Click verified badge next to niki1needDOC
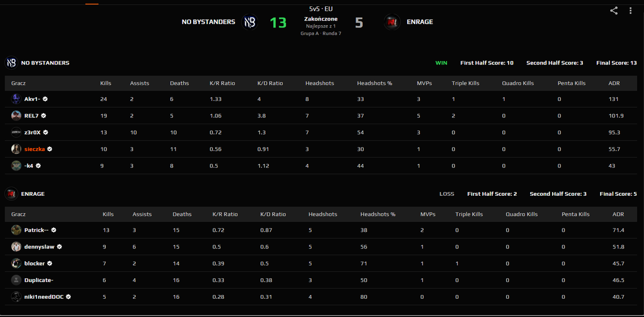 coord(69,296)
